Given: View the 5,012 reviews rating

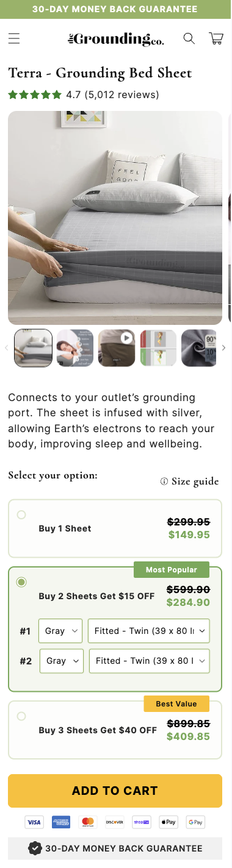Looking at the screenshot, I should coord(121,95).
